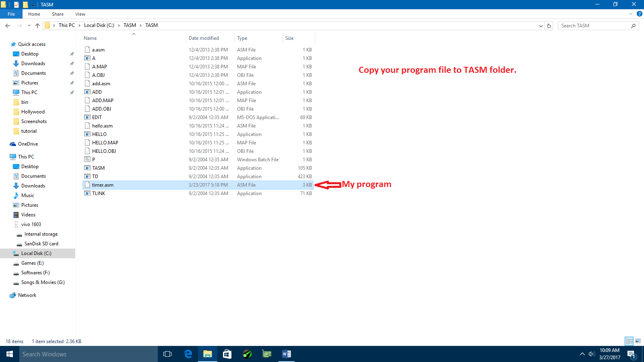Go back with the Back arrow
This screenshot has height=362, width=644.
coord(8,25)
